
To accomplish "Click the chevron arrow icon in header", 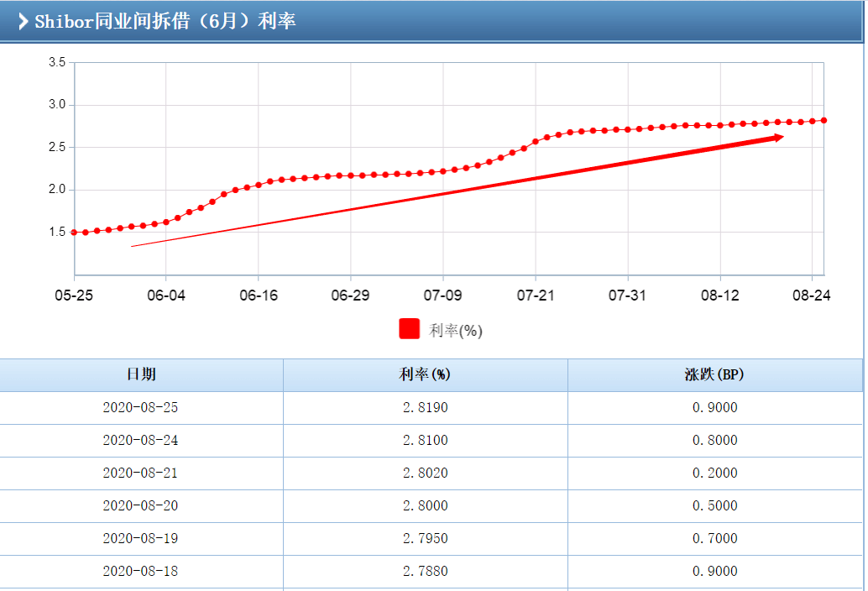I will click(x=23, y=21).
